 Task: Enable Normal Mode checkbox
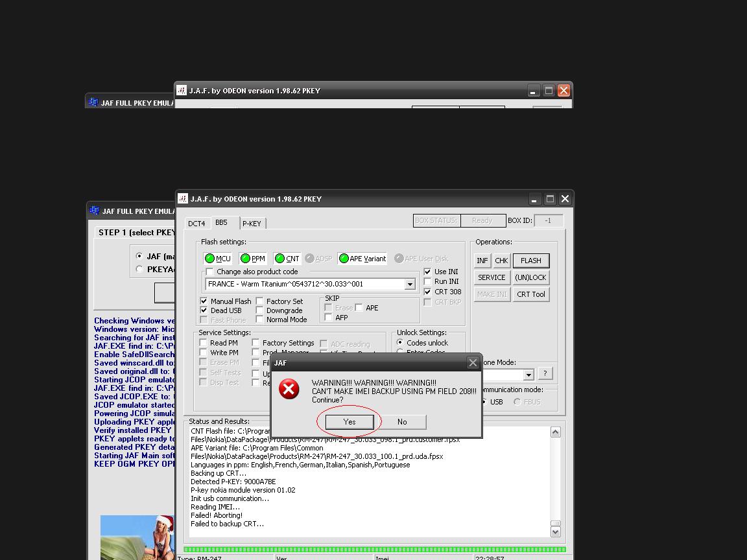pos(259,319)
